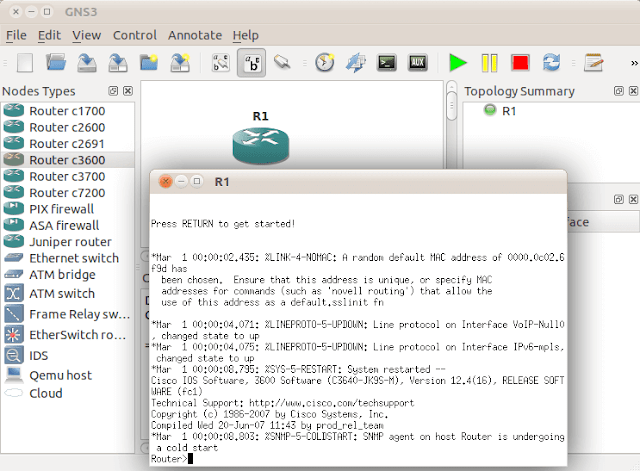The image size is (640, 471).
Task: Click the Import/Export configs icon
Action: click(x=180, y=63)
